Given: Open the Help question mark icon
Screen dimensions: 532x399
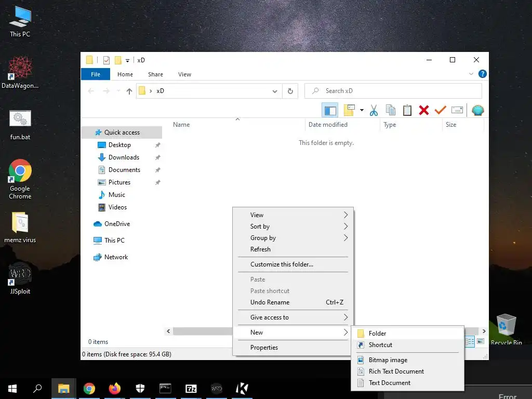Looking at the screenshot, I should [x=482, y=74].
